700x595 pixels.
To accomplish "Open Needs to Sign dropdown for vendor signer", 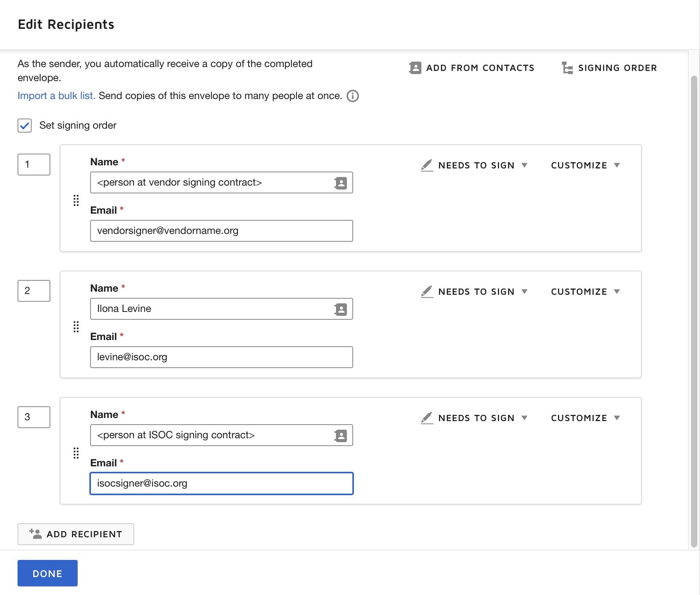I will (x=474, y=165).
